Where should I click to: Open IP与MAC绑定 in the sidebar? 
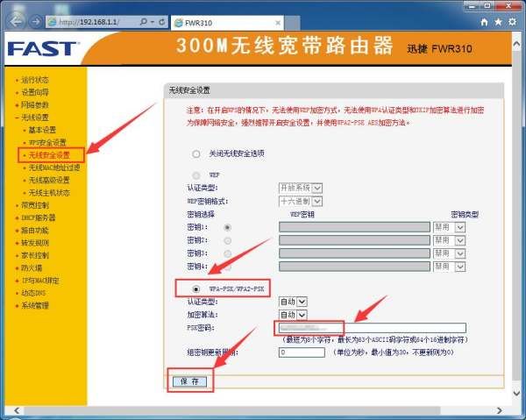pos(40,281)
